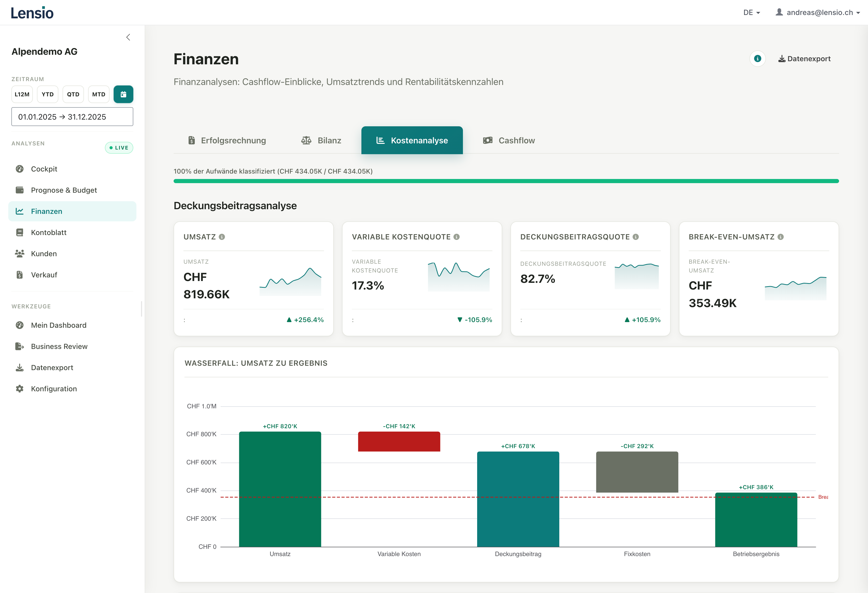Expand the andreas@lensio.ch account menu
The image size is (868, 593).
point(818,12)
